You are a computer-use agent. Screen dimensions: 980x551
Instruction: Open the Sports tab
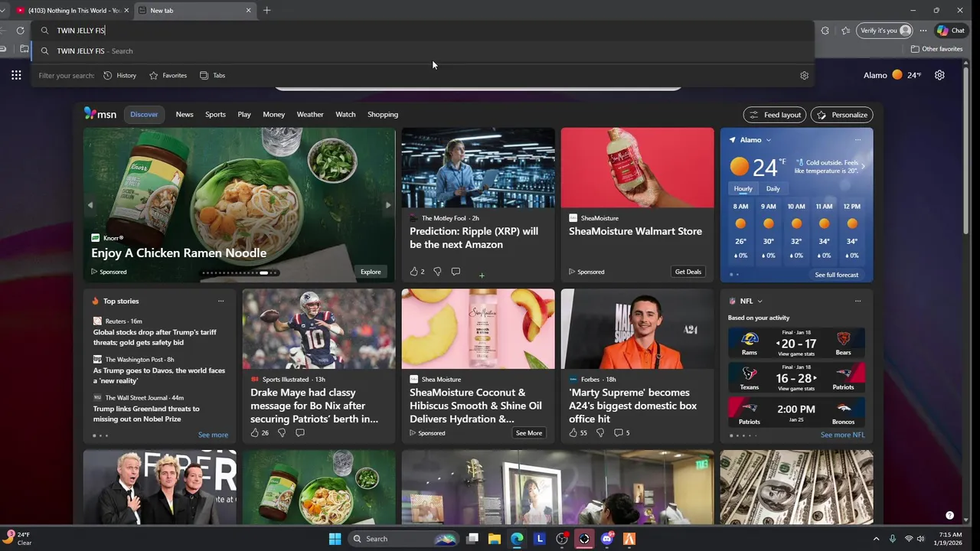point(215,114)
